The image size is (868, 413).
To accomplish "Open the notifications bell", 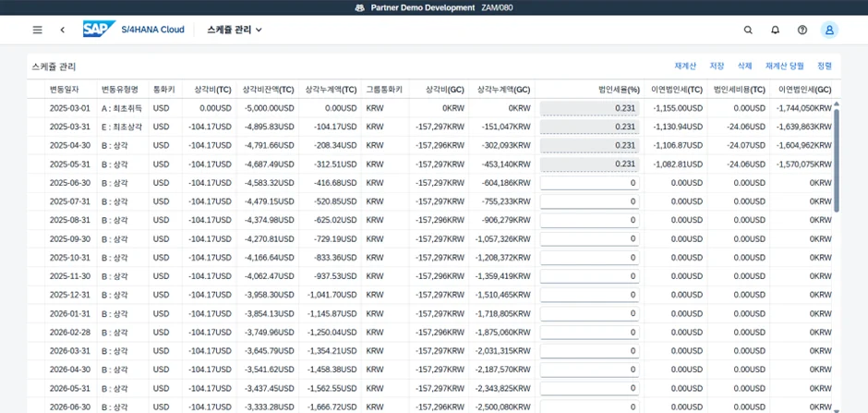I will 775,30.
